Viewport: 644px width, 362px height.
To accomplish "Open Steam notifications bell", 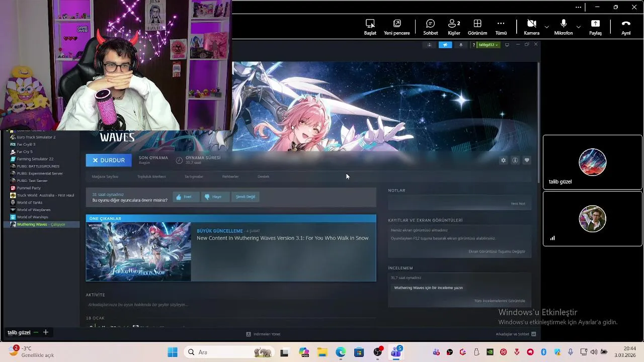I will [461, 45].
